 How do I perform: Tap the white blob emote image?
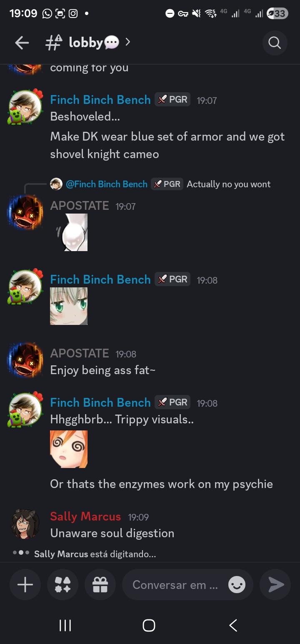pyautogui.click(x=71, y=232)
